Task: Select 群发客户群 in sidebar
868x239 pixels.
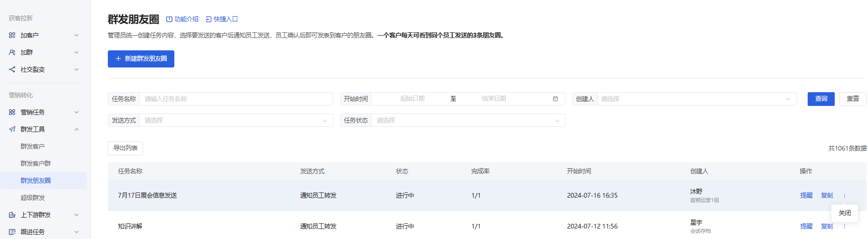Action: tap(36, 163)
